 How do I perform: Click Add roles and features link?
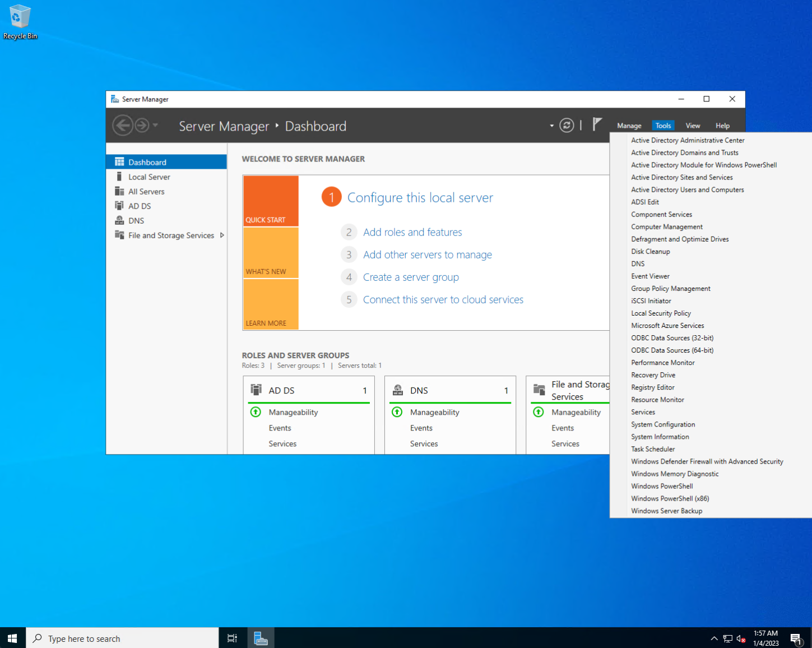coord(412,232)
